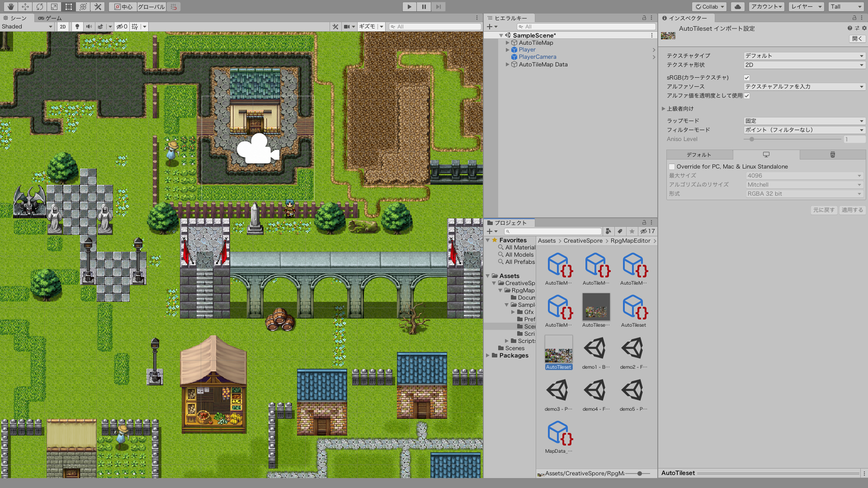Click the project search field

(552, 231)
